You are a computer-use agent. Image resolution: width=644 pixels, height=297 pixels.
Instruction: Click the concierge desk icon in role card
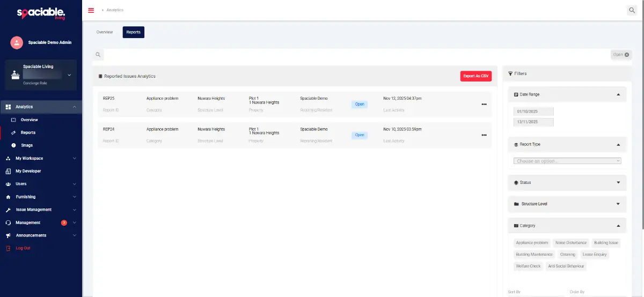pos(16,76)
